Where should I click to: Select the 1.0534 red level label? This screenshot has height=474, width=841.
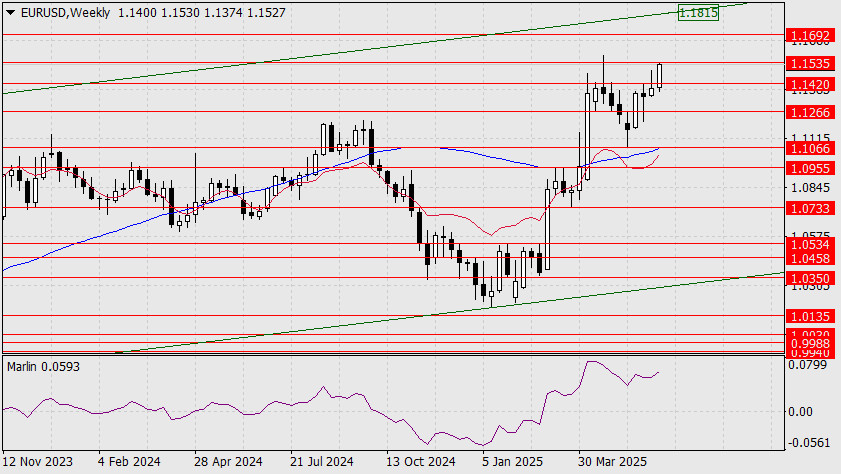[x=810, y=245]
